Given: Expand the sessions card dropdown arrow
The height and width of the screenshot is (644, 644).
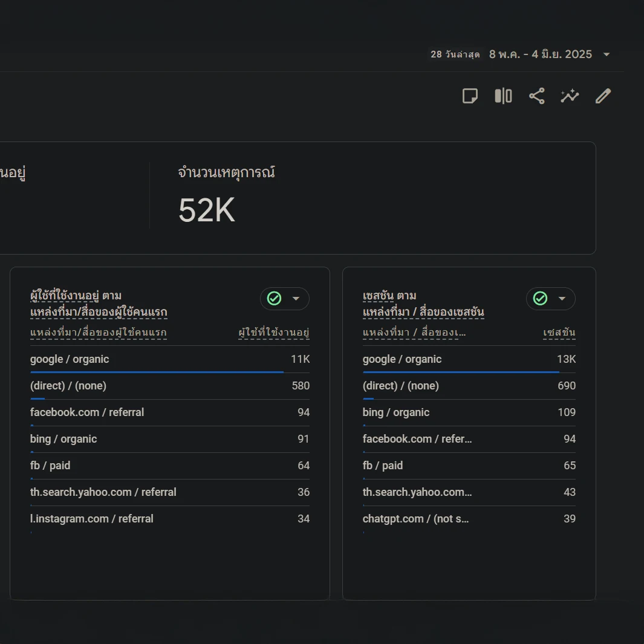Looking at the screenshot, I should point(562,299).
